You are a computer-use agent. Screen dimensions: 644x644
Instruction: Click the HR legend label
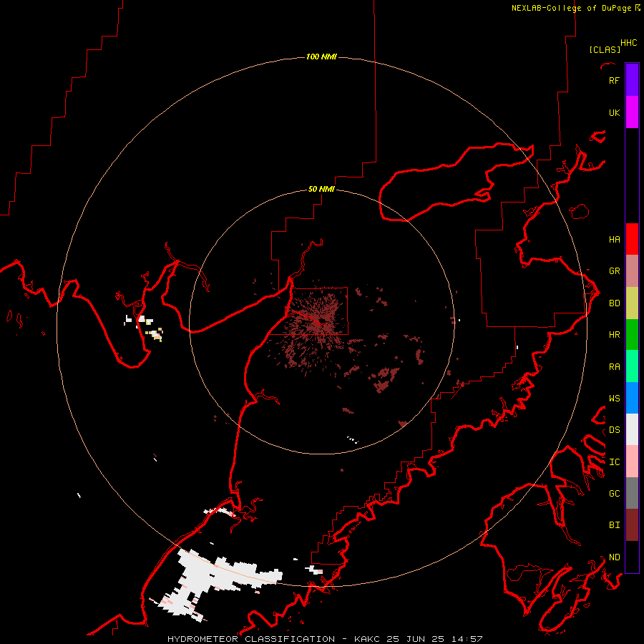614,335
